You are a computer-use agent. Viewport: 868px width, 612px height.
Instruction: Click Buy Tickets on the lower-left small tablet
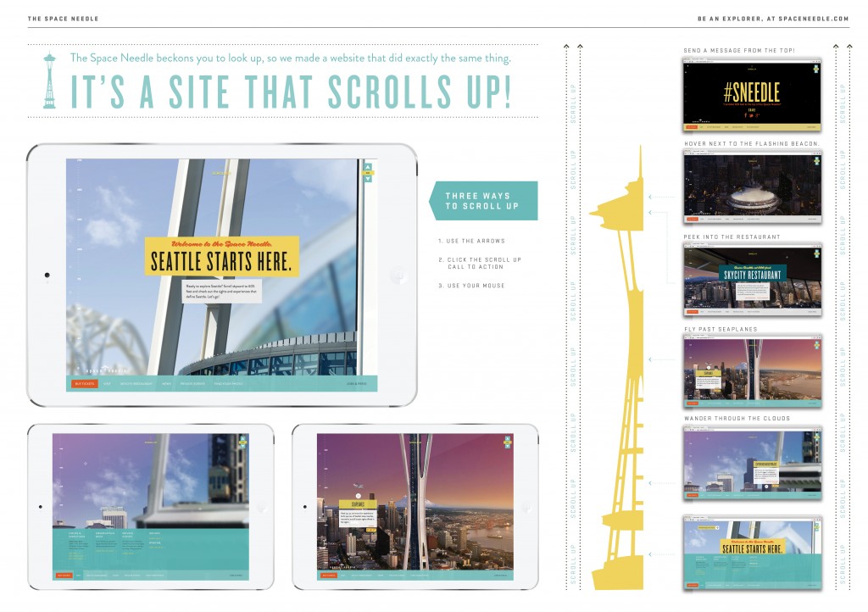click(x=64, y=576)
